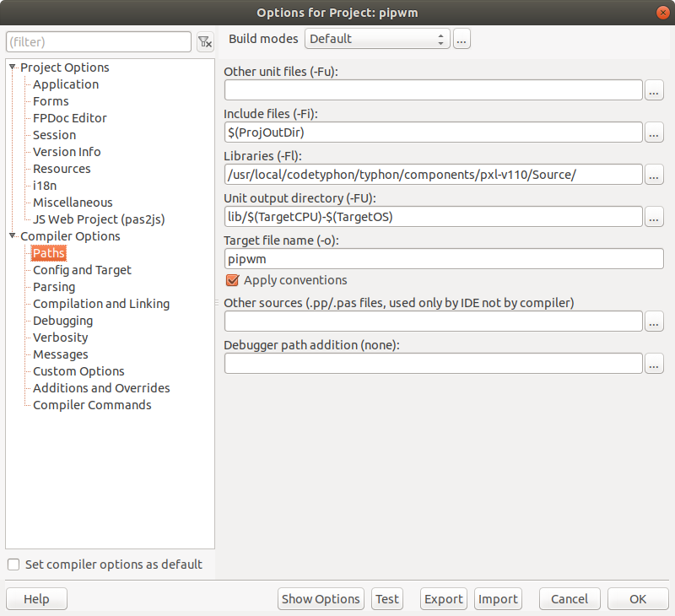Uncheck Apply conventions checkbox
The image size is (675, 616).
point(233,280)
